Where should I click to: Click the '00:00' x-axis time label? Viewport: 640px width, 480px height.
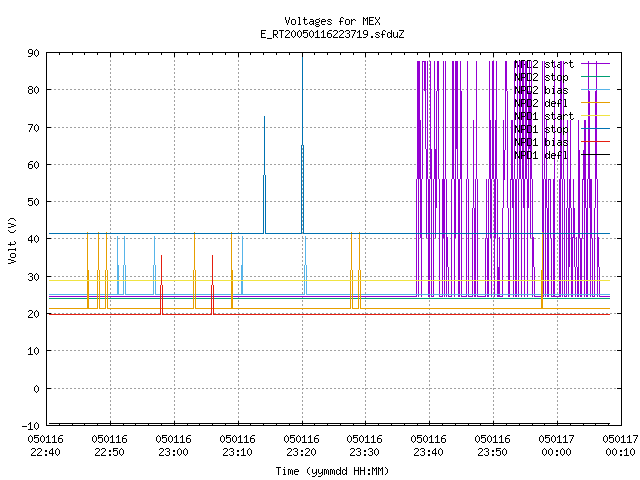click(557, 453)
